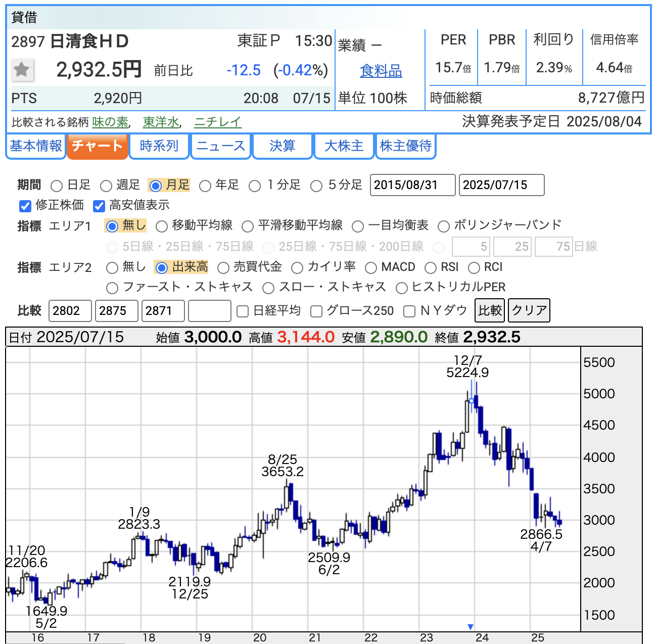Open 東洋水 comparison link
Image resolution: width=657 pixels, height=644 pixels.
tap(161, 122)
